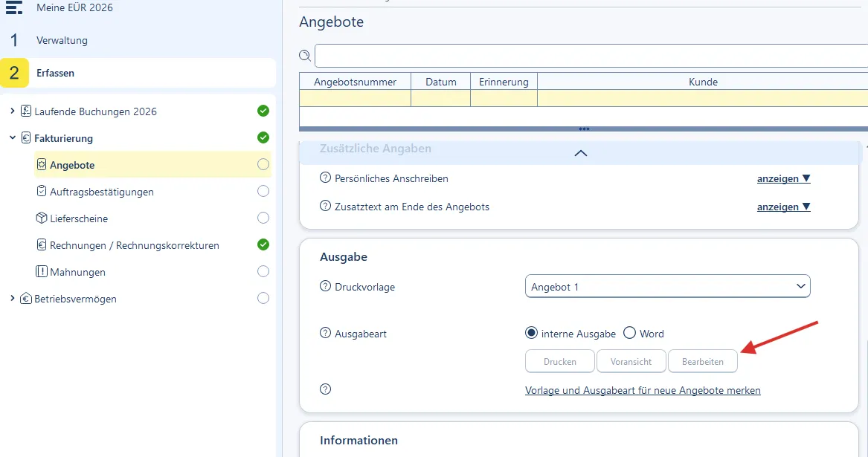Open step 1 Verwaltung
This screenshot has height=457, width=868.
pyautogui.click(x=62, y=40)
